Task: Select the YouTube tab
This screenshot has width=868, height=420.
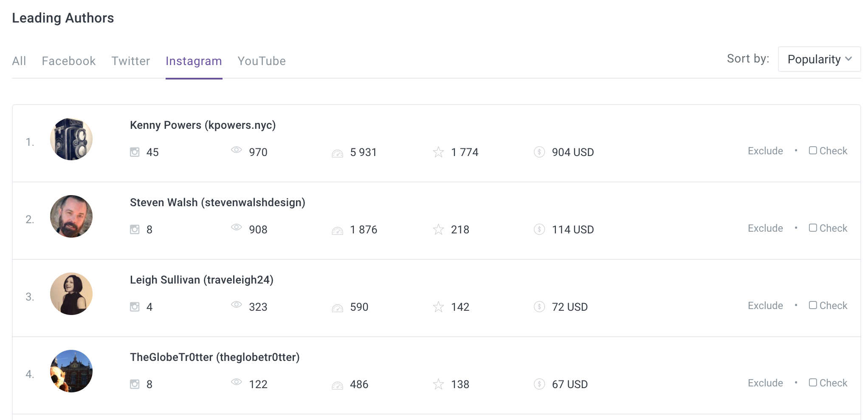Action: [x=262, y=61]
